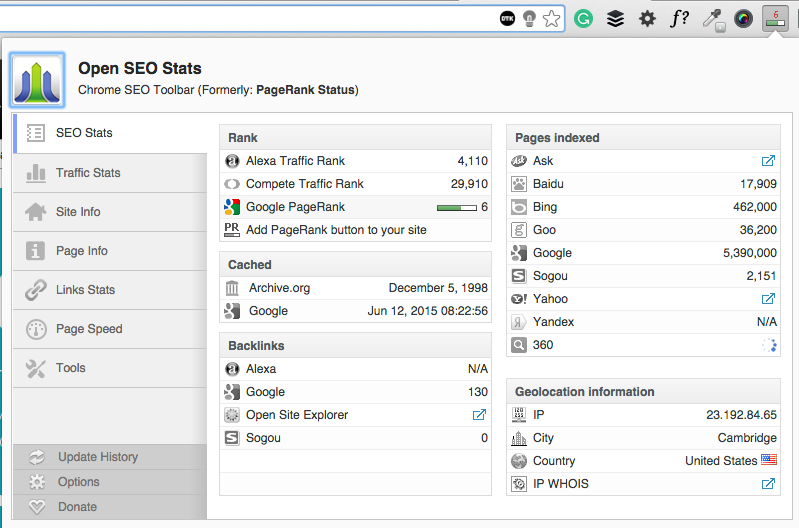
Task: Open the Update History link
Action: coord(98,457)
